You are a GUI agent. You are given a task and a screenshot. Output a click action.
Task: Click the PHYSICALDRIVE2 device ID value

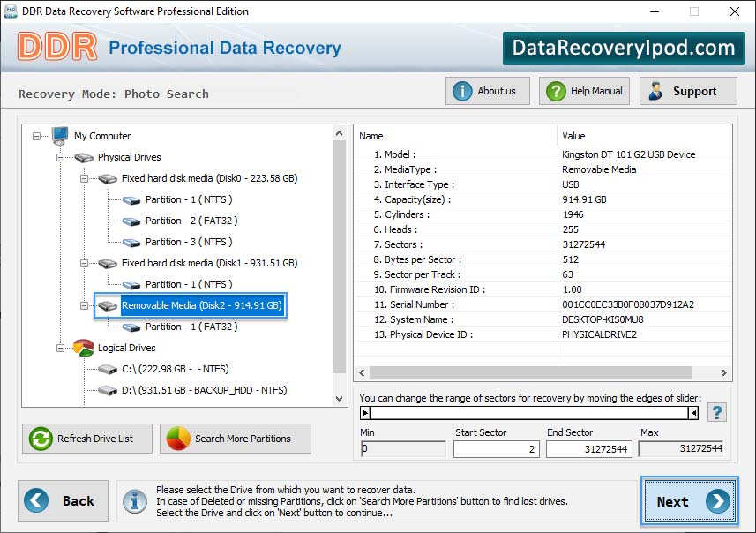click(599, 334)
